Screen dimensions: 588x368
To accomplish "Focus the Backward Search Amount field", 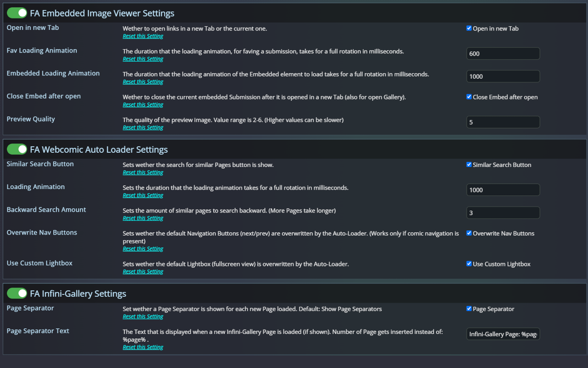I will point(503,213).
